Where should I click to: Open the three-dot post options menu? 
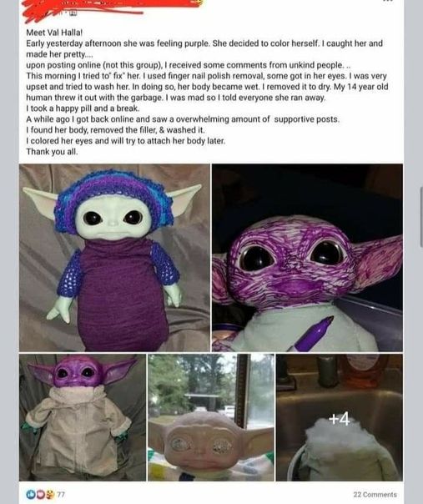coord(388,1)
